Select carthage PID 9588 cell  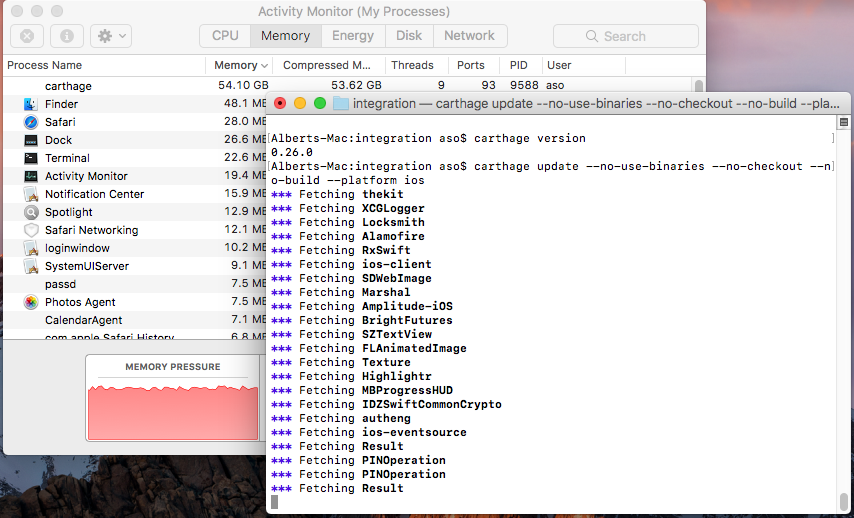pyautogui.click(x=524, y=86)
